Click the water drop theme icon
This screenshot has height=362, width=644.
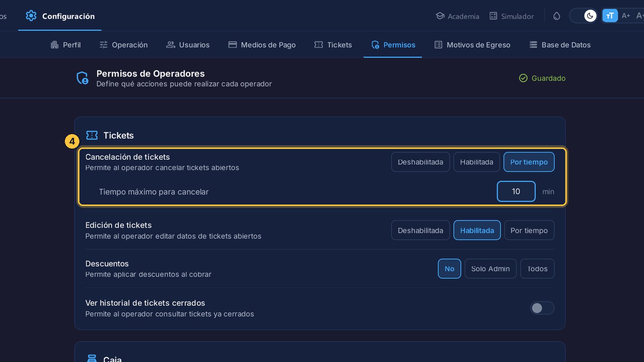[557, 16]
